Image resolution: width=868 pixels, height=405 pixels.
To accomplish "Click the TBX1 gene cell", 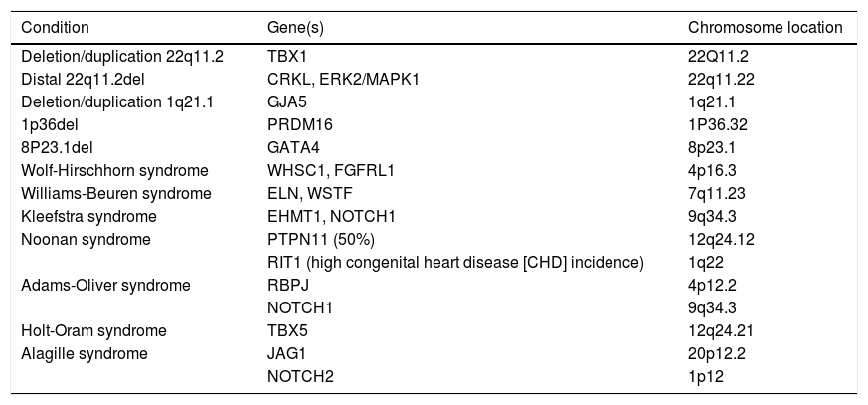I will pos(288,58).
